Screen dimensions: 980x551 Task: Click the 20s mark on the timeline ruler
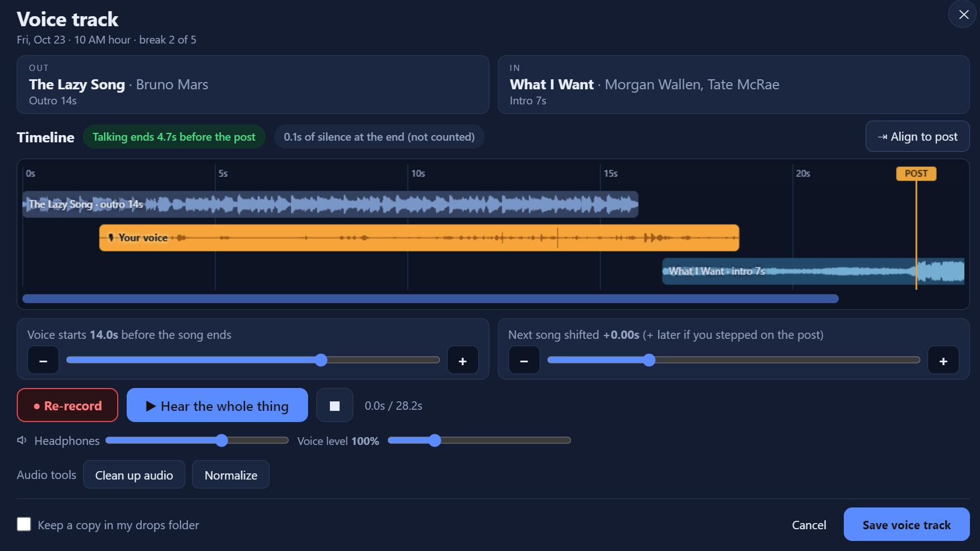(803, 174)
